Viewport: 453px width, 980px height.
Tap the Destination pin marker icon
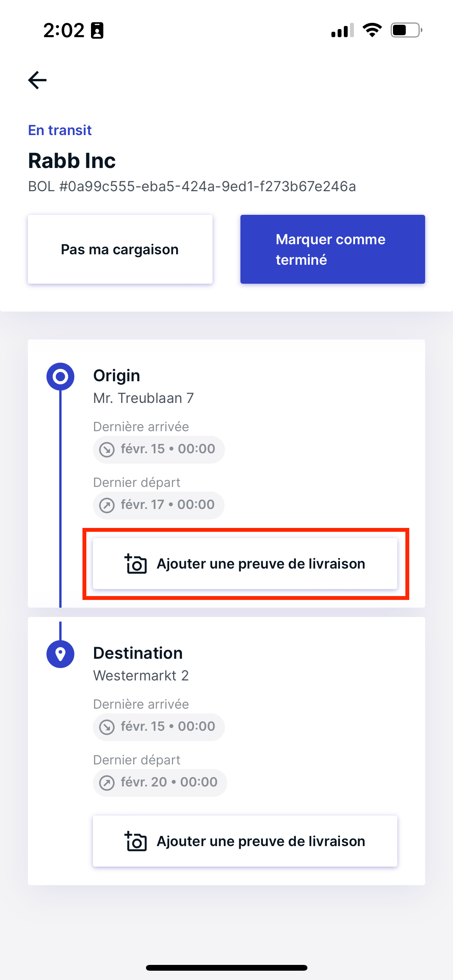pyautogui.click(x=60, y=654)
